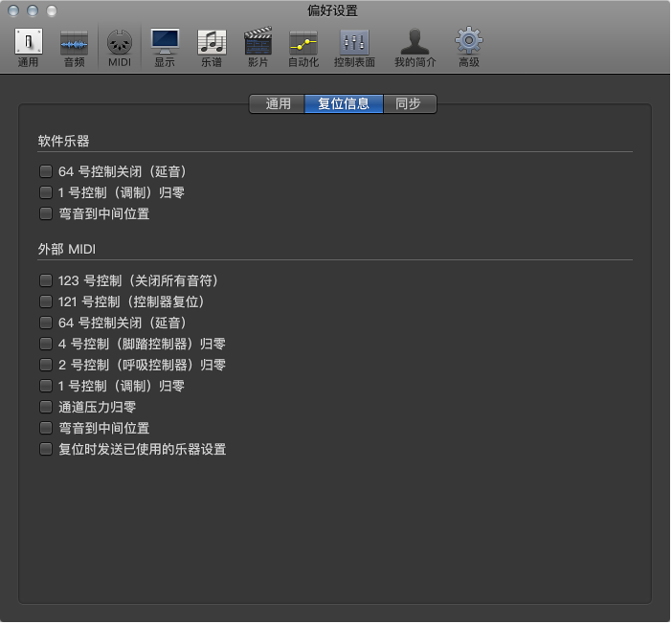Zoom the 偏好设置 window
672x624 pixels.
(52, 11)
